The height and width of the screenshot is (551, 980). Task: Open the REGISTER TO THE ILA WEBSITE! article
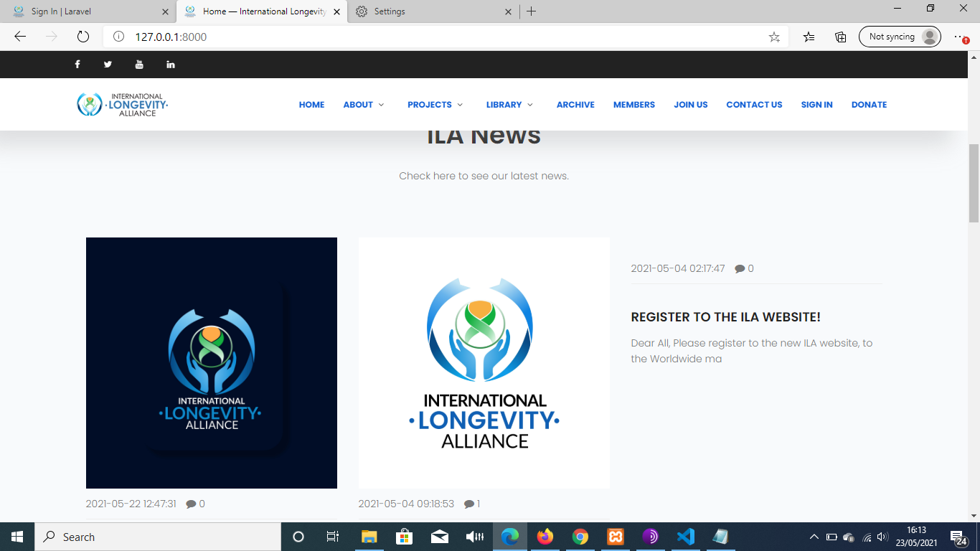tap(725, 317)
